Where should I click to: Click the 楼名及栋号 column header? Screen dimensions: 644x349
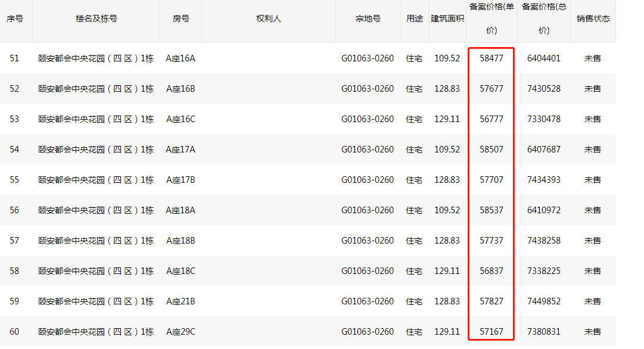click(97, 19)
